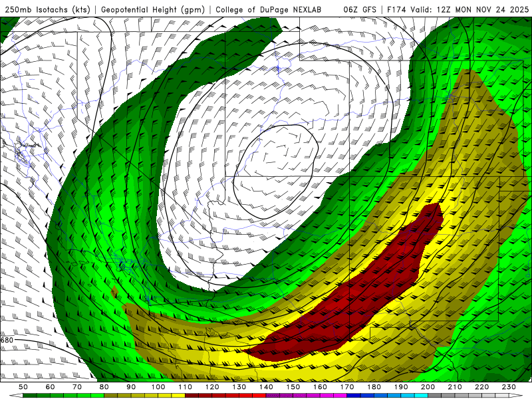Click the '190' color bar label

(x=401, y=387)
